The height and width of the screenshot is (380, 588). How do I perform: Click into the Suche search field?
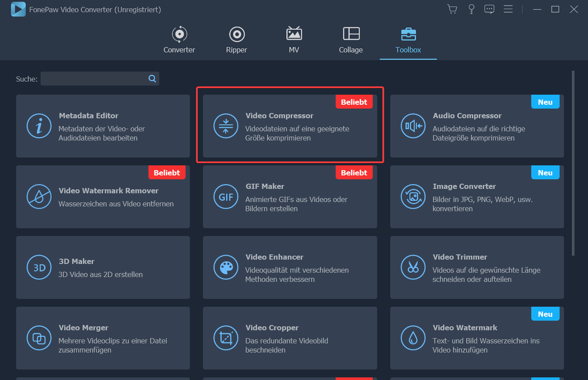tap(94, 79)
